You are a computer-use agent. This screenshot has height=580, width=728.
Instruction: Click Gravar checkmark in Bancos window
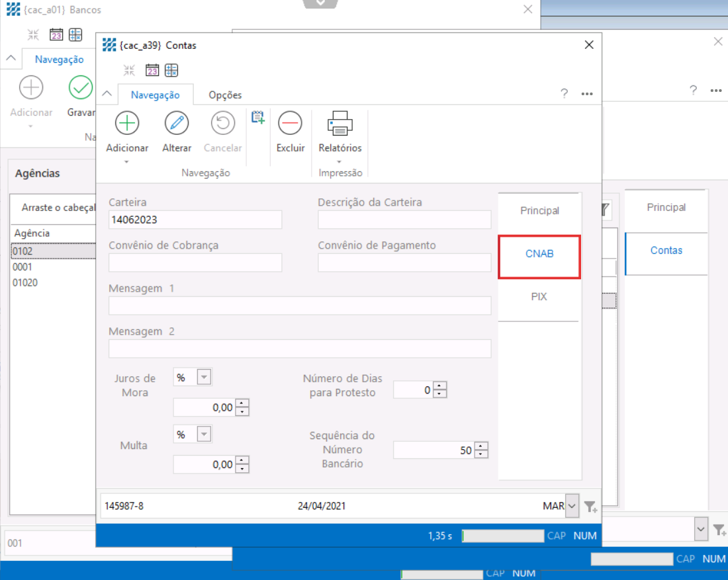click(x=81, y=87)
